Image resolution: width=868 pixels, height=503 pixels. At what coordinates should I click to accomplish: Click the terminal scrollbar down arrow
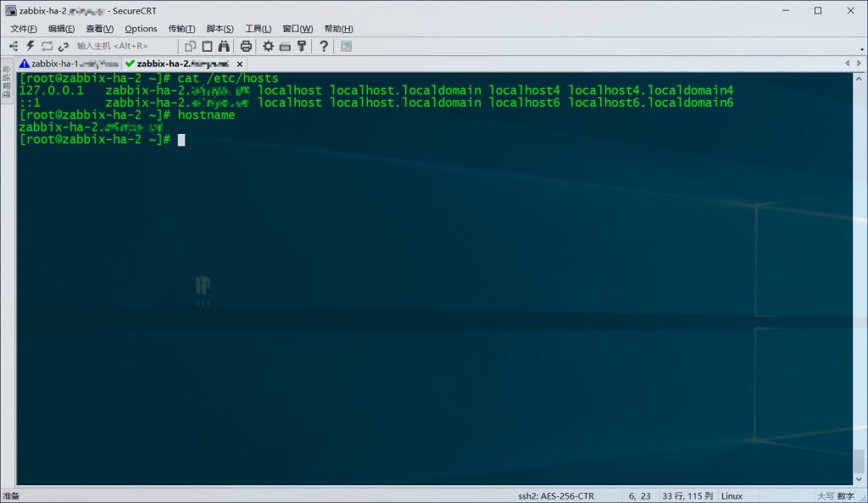pos(859,479)
